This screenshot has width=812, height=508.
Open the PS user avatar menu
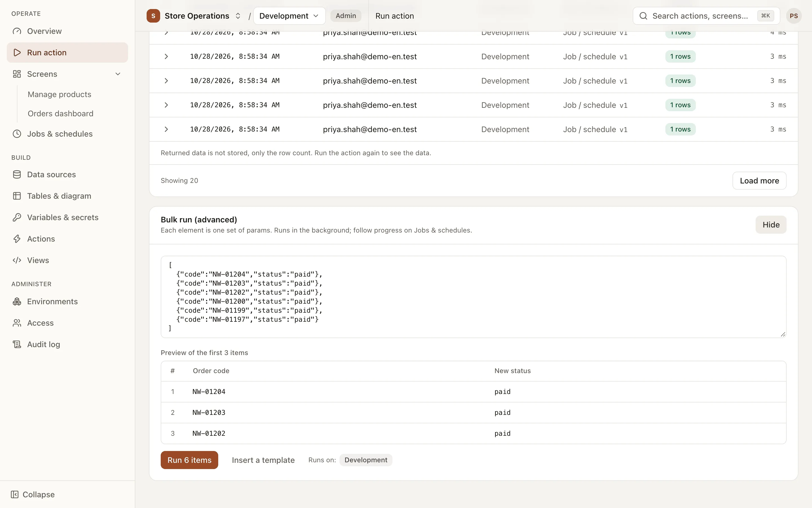click(x=794, y=16)
